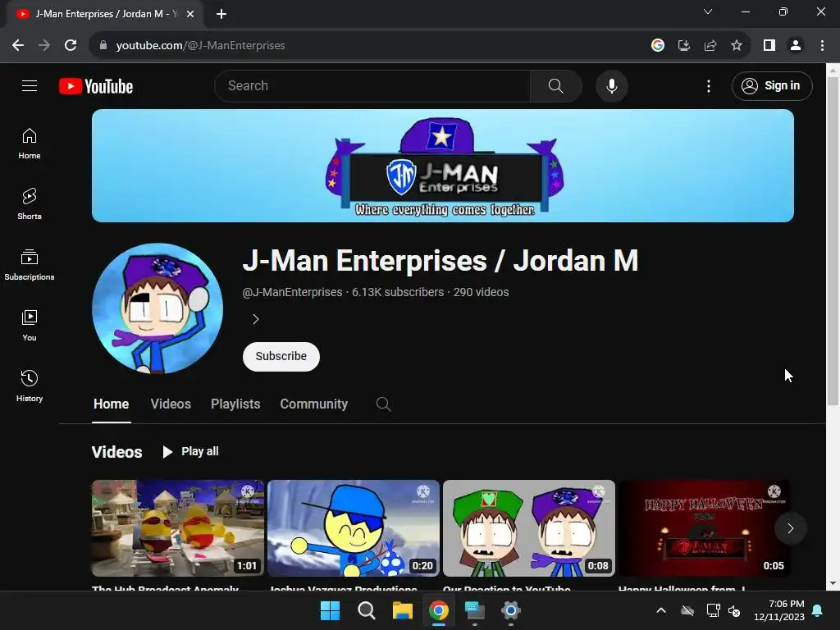Screen dimensions: 840x630
Task: Open History from the sidebar
Action: point(30,386)
